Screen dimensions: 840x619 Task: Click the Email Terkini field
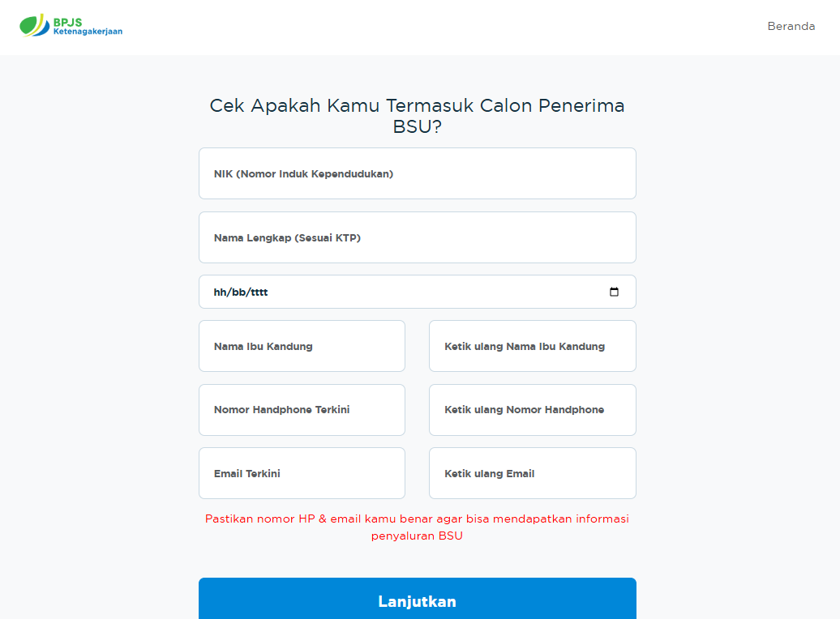302,472
